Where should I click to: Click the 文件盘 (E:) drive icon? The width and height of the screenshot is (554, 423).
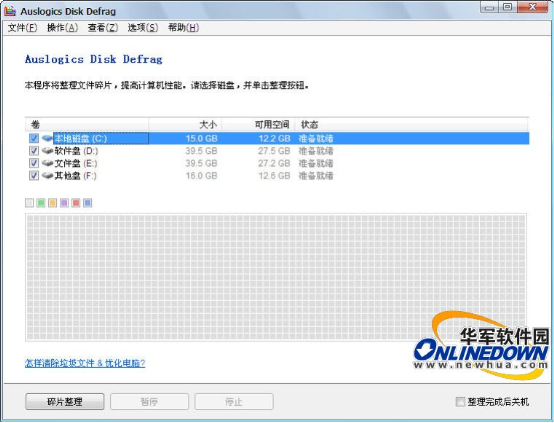pyautogui.click(x=47, y=163)
